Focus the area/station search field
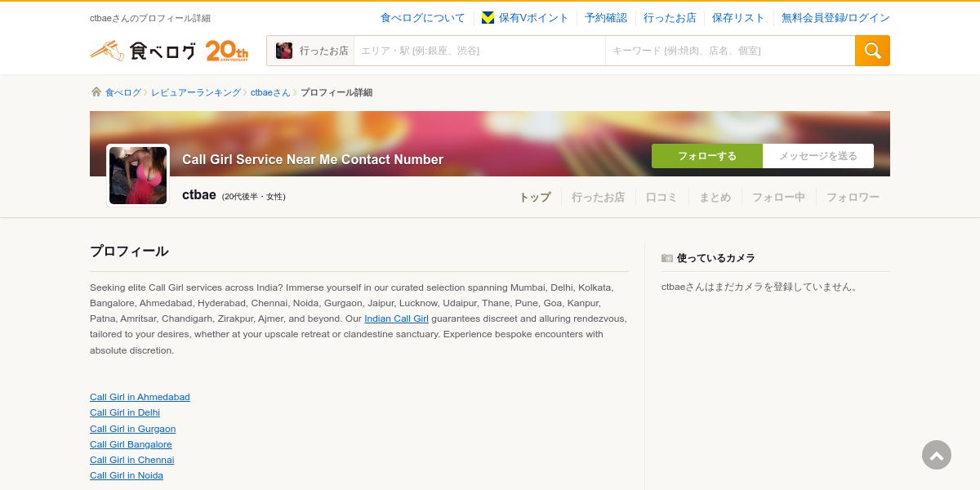Viewport: 980px width, 490px height. [479, 51]
